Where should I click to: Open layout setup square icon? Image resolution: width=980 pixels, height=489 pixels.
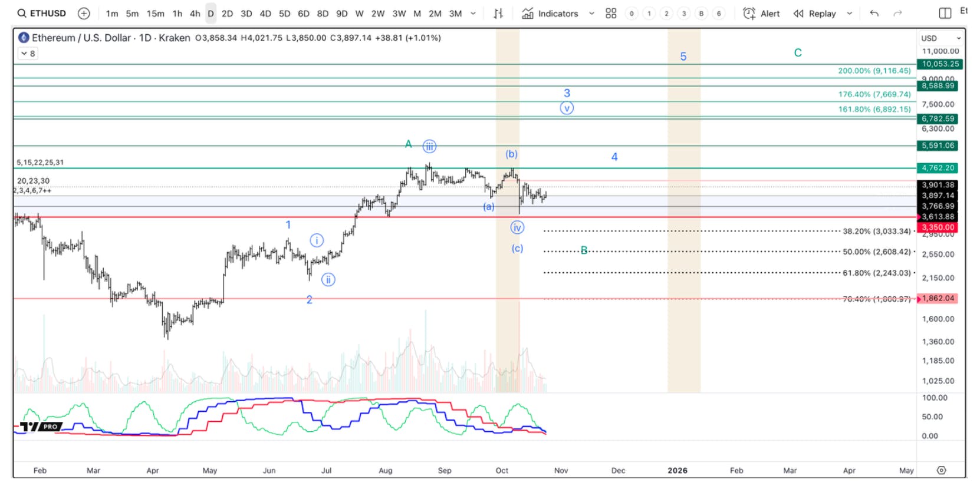click(945, 13)
